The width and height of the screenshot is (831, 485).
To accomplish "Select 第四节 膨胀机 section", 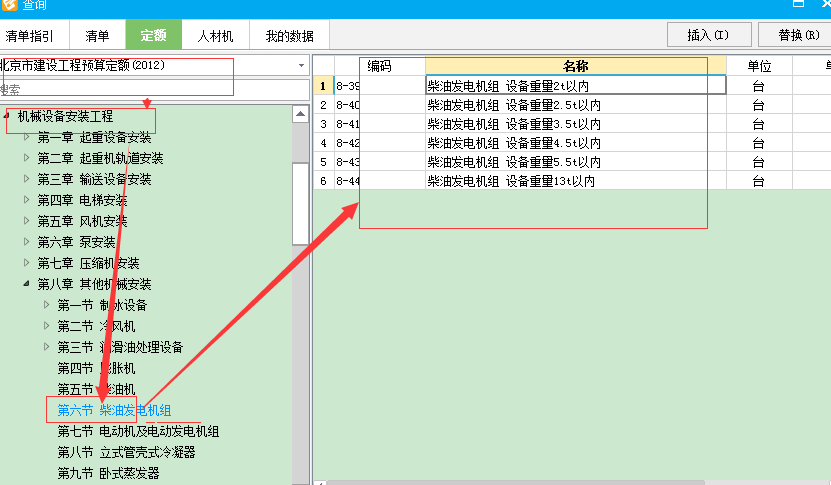I will 96,368.
